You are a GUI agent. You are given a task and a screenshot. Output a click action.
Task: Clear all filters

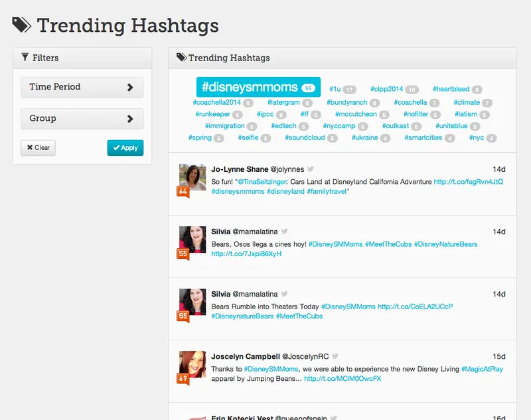coord(38,148)
